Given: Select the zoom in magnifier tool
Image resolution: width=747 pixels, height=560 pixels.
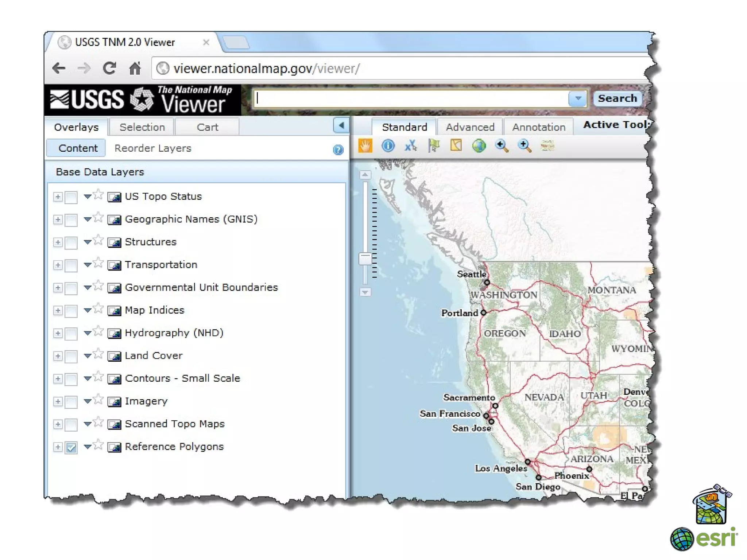Looking at the screenshot, I should point(524,146).
